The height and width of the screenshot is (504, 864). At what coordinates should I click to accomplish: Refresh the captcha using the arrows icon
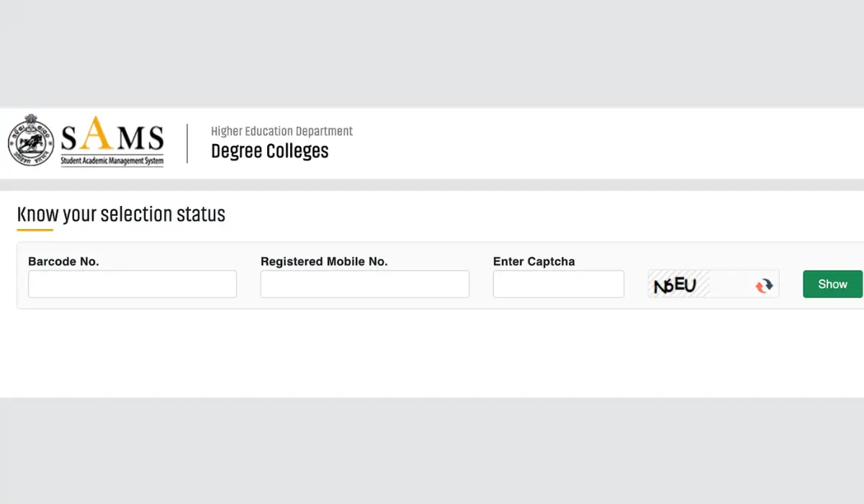764,286
